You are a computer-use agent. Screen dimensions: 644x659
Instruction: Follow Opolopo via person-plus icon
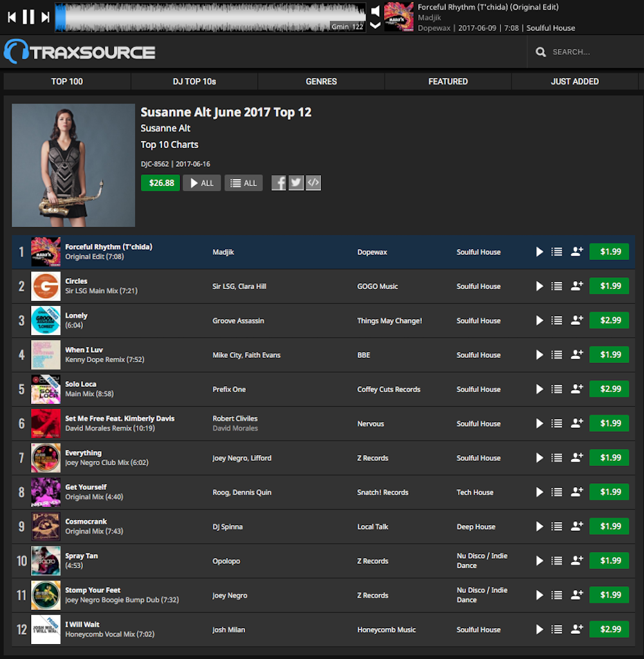point(577,561)
